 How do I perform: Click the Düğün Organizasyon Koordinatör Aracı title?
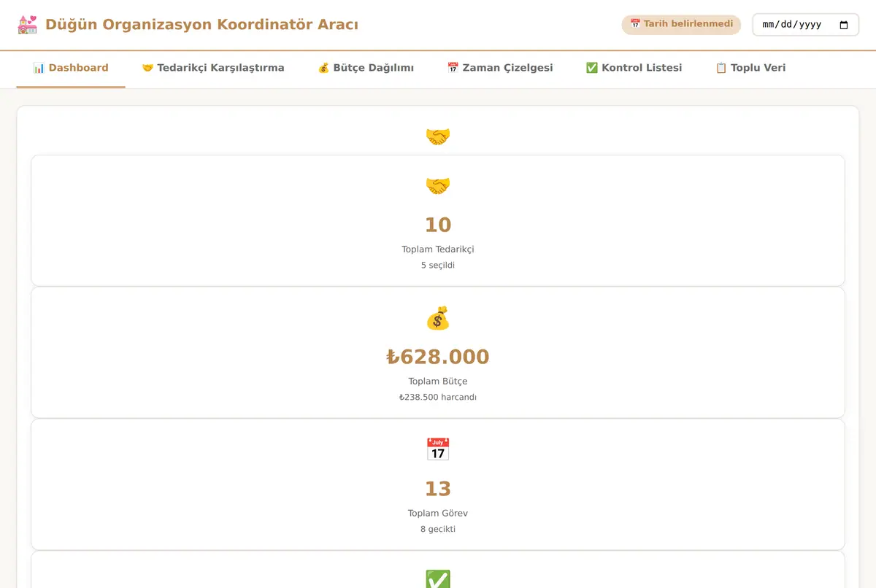(201, 25)
